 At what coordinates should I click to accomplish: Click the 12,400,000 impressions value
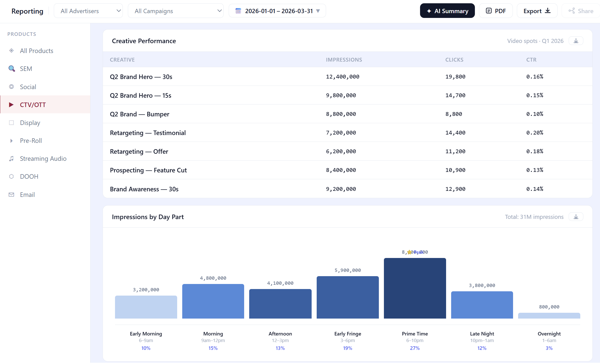pyautogui.click(x=342, y=76)
